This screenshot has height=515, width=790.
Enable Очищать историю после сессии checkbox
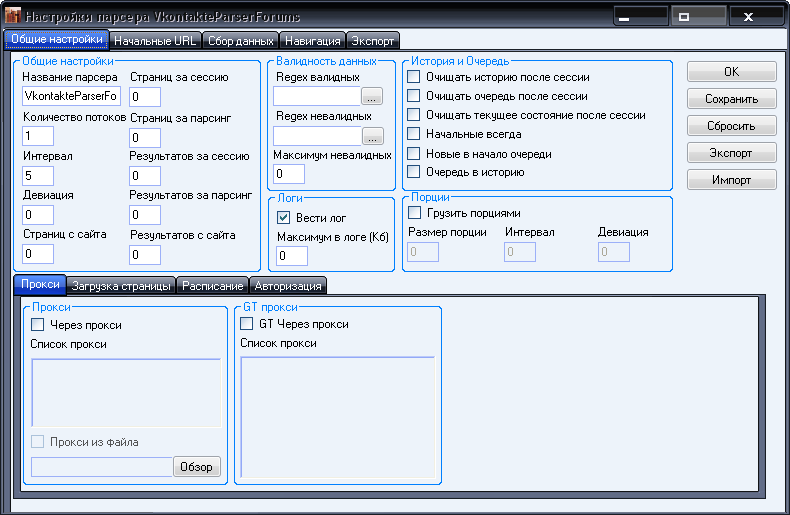click(413, 77)
